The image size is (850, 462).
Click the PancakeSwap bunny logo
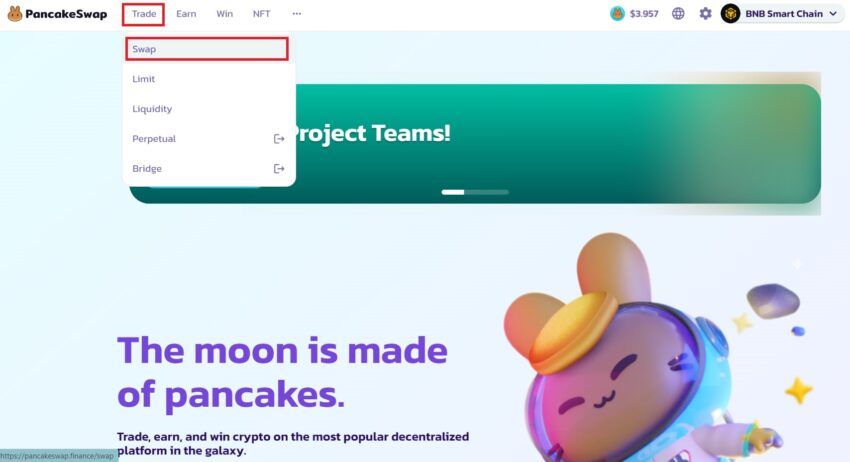[15, 14]
